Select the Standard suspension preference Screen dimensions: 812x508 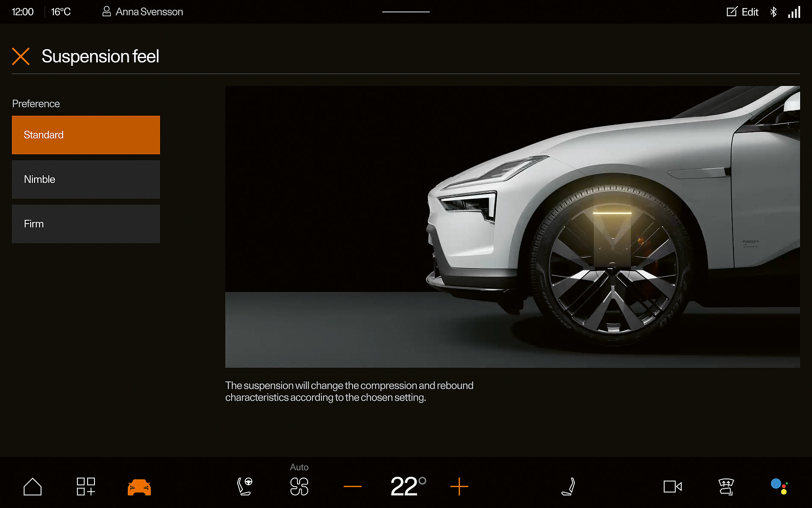(85, 135)
